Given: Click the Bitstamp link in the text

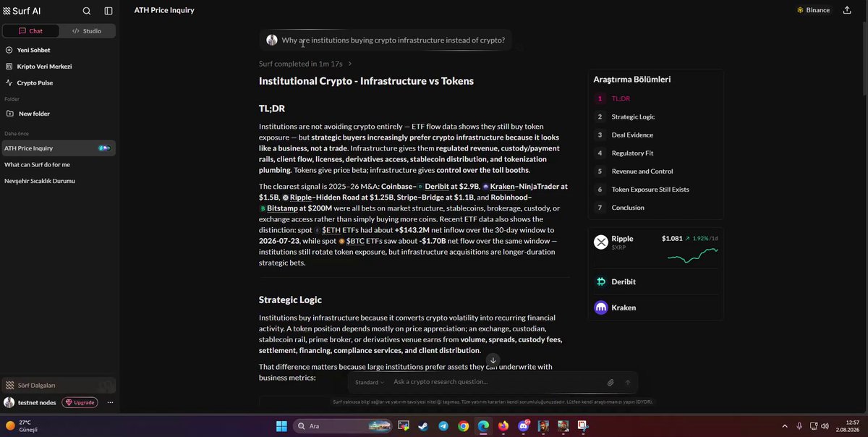Looking at the screenshot, I should click(281, 208).
